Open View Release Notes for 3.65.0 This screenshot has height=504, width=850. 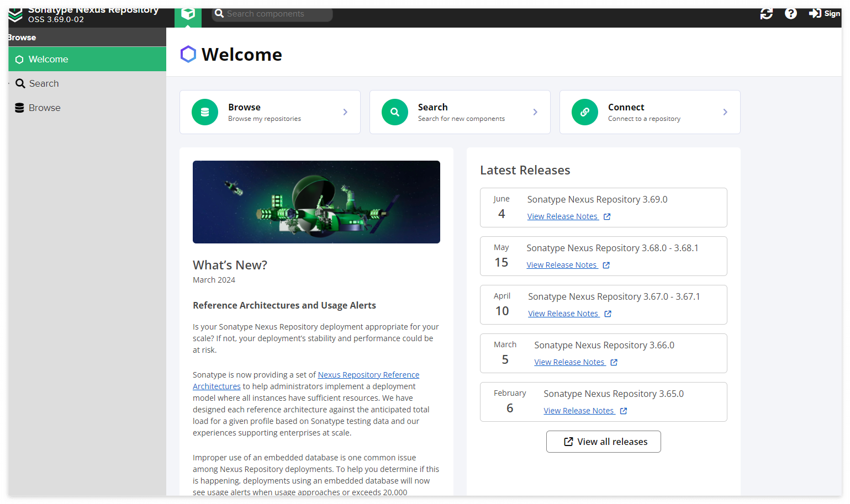click(579, 411)
